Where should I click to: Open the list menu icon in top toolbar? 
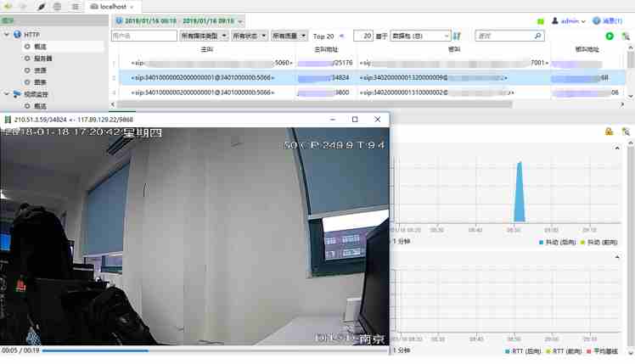76,7
